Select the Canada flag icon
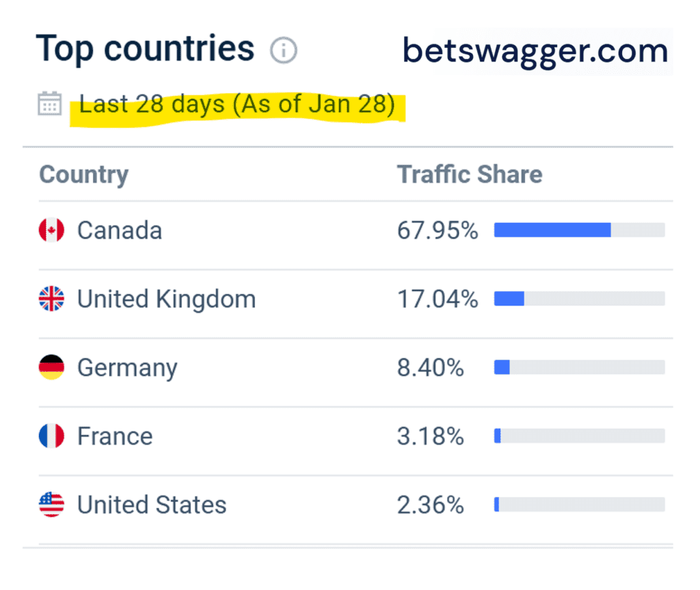Screen dimensions: 700x590 click(x=51, y=230)
